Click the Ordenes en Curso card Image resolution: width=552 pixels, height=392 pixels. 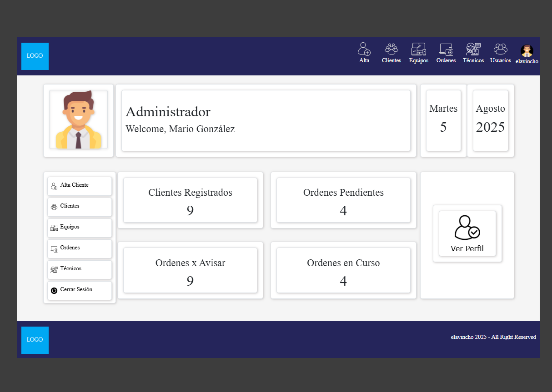(x=343, y=270)
